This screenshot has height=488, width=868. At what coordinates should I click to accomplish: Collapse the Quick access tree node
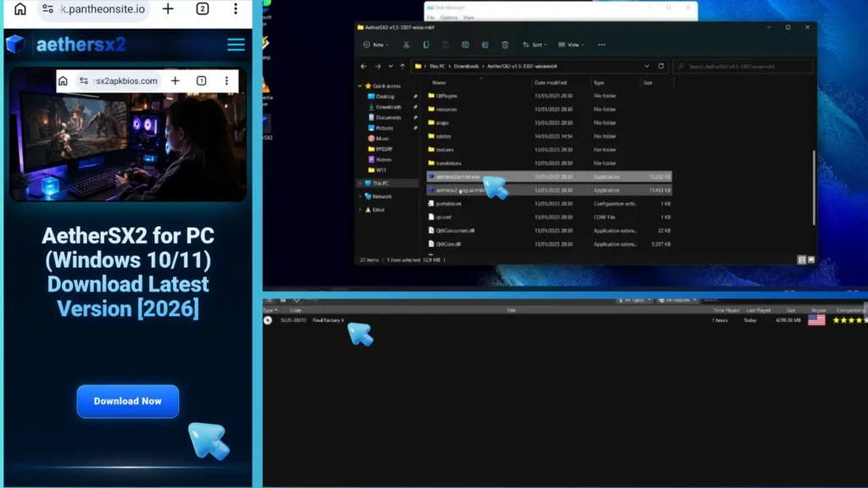tap(359, 86)
